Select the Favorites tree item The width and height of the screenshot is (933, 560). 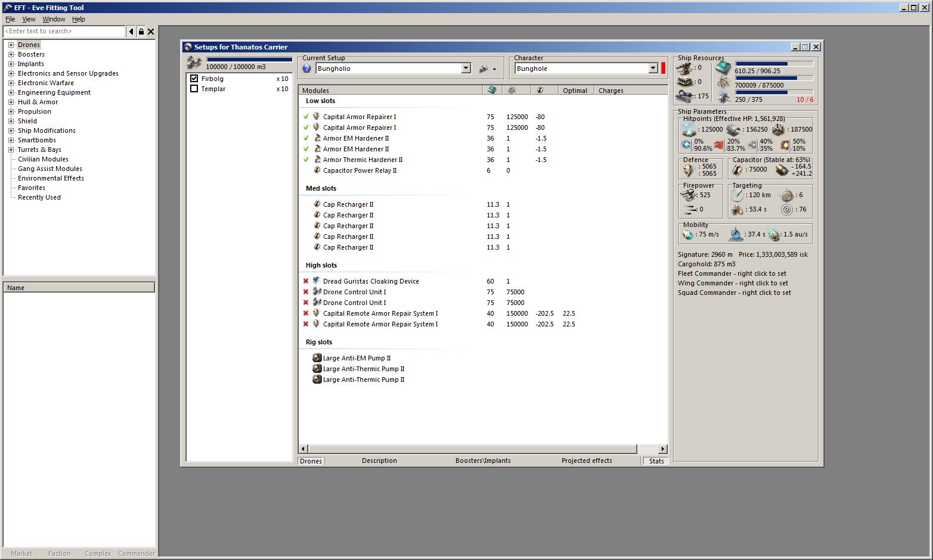click(x=32, y=188)
